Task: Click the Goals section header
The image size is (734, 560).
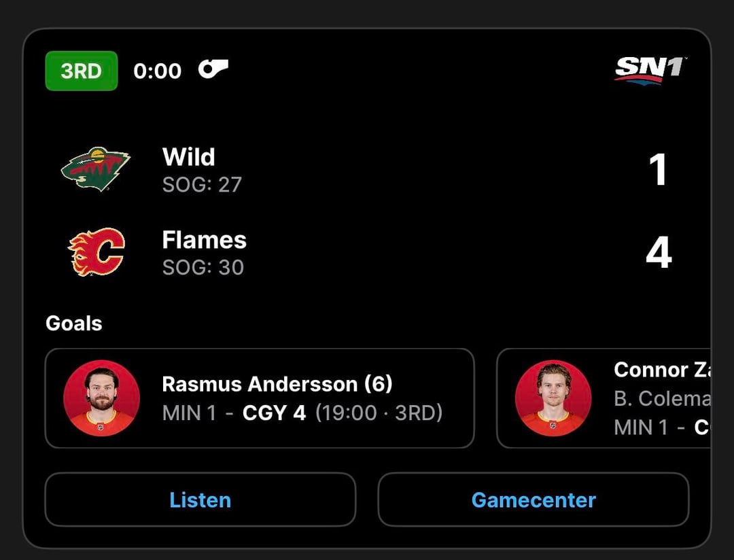Action: [73, 323]
